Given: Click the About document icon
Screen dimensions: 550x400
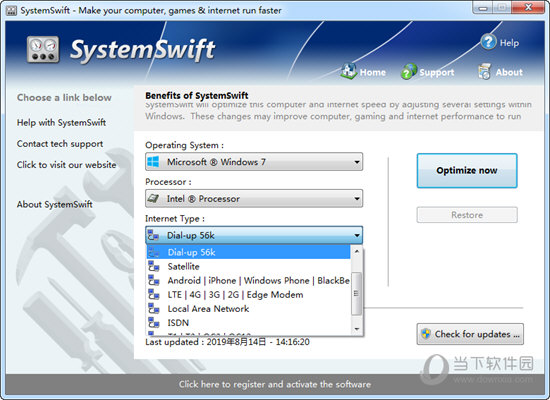Looking at the screenshot, I should pyautogui.click(x=484, y=72).
